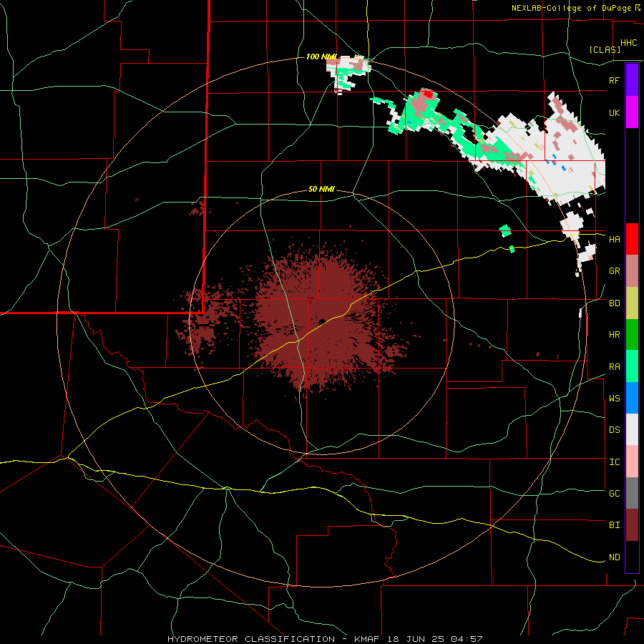
Task: Click the 04:57 timestamp
Action: 466,639
